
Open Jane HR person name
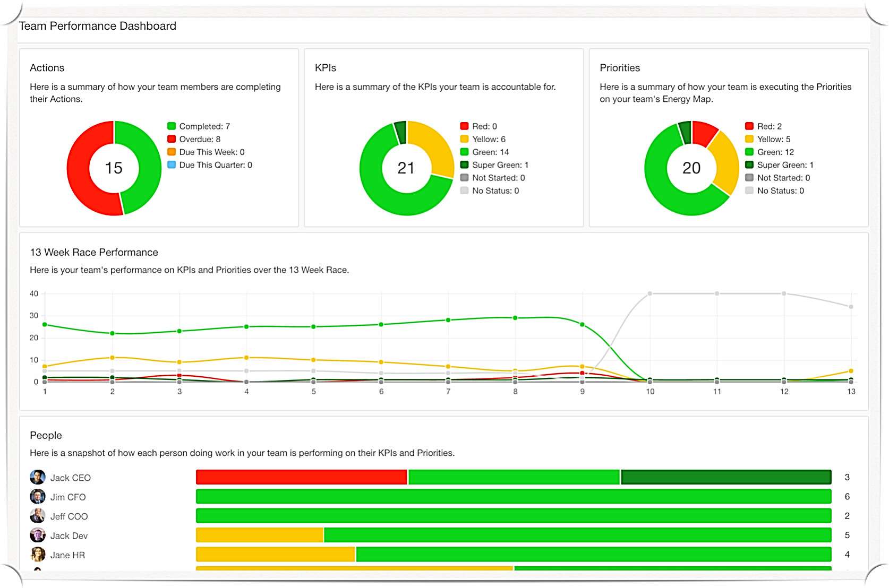67,555
